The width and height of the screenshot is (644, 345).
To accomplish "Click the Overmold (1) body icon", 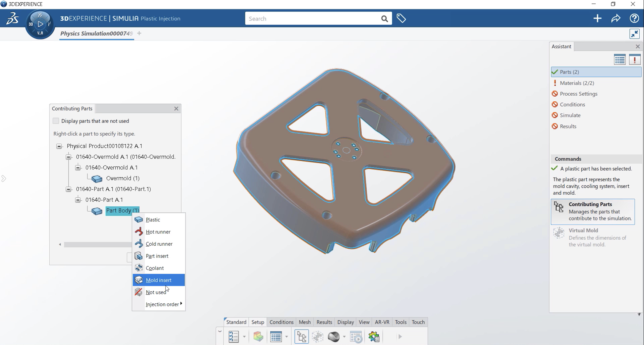I will [x=97, y=179].
